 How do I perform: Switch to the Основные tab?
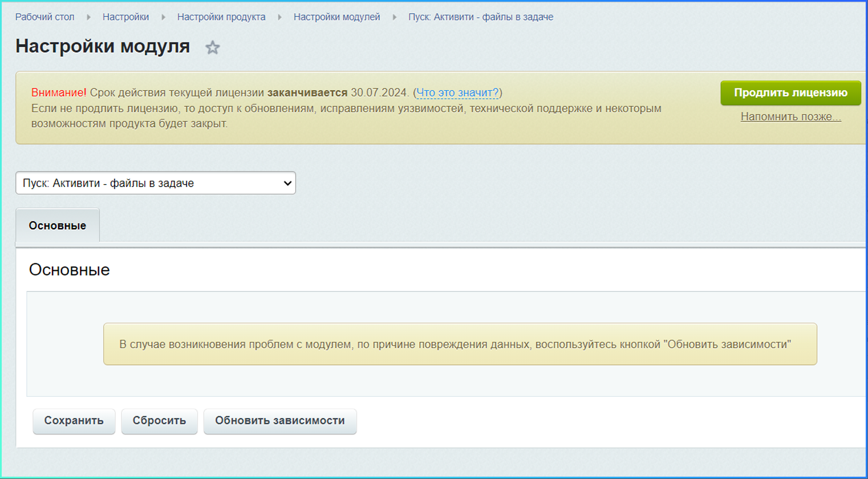pos(58,226)
